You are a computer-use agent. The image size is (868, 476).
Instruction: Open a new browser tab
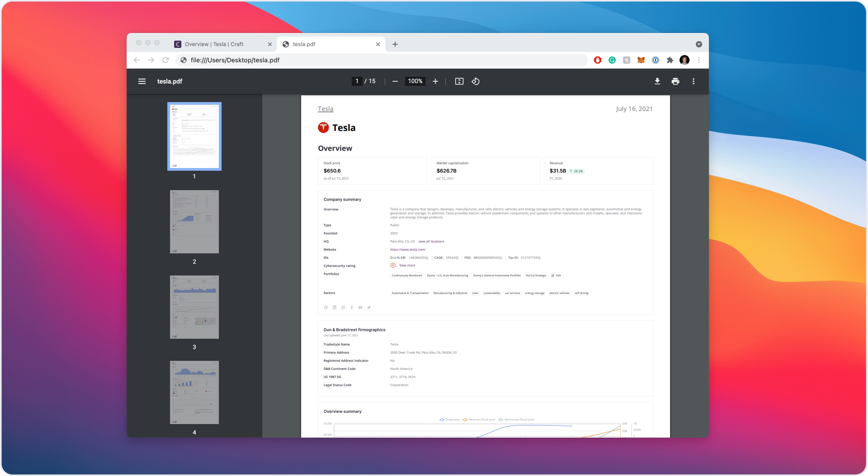pos(395,44)
